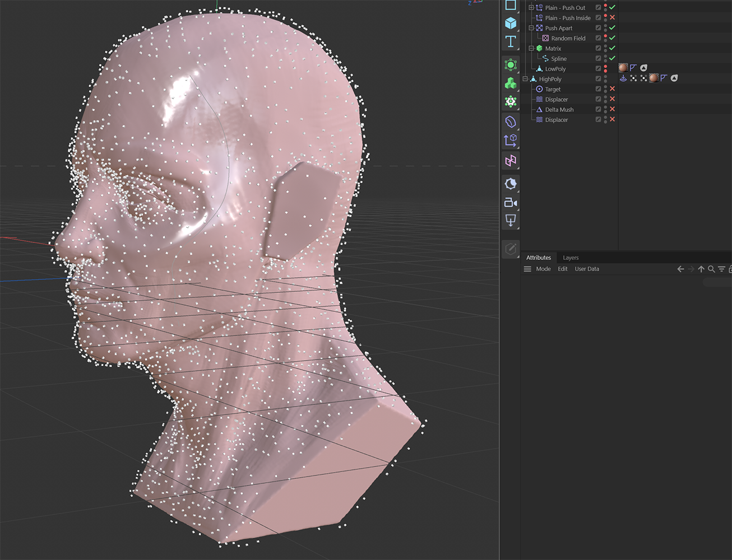Click the pink mirrored planes tool icon
Viewport: 732px width, 560px height.
coord(511,161)
